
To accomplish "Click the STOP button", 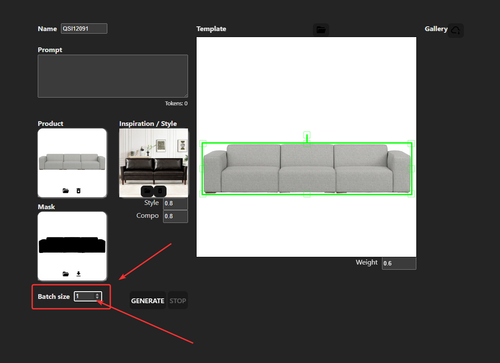I will point(178,301).
